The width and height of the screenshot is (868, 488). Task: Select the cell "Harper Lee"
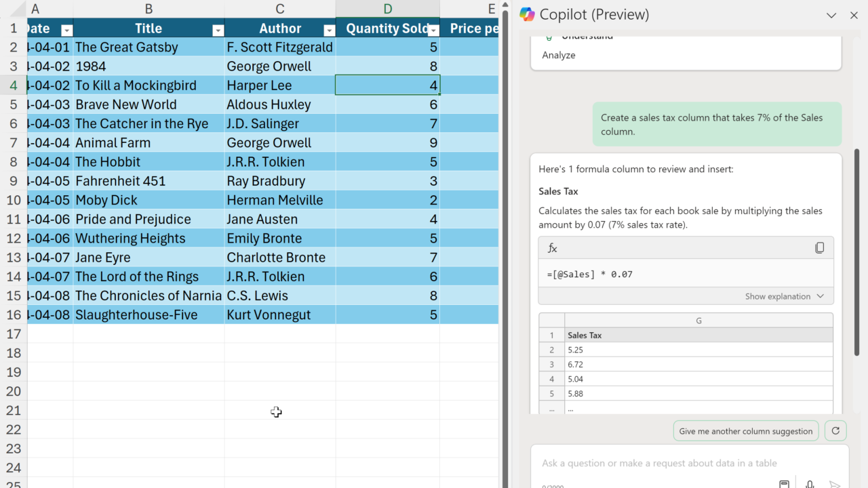point(280,85)
